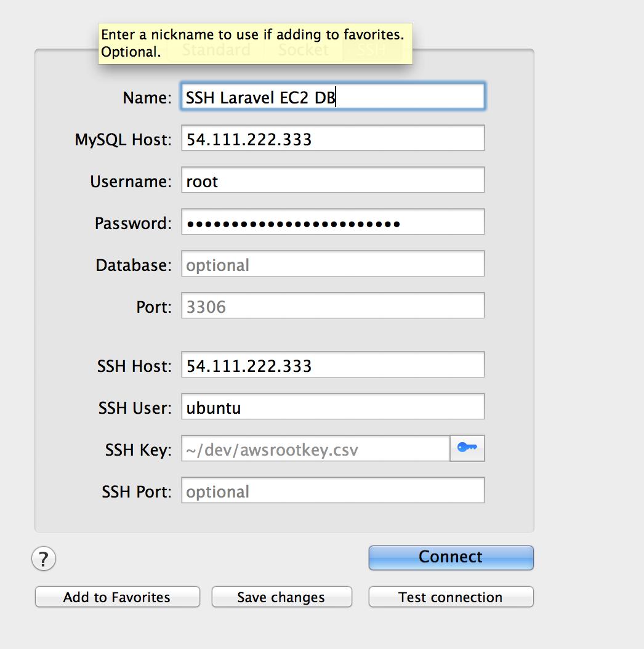
Task: Click the 'SSH Port:' label
Action: coord(137,492)
